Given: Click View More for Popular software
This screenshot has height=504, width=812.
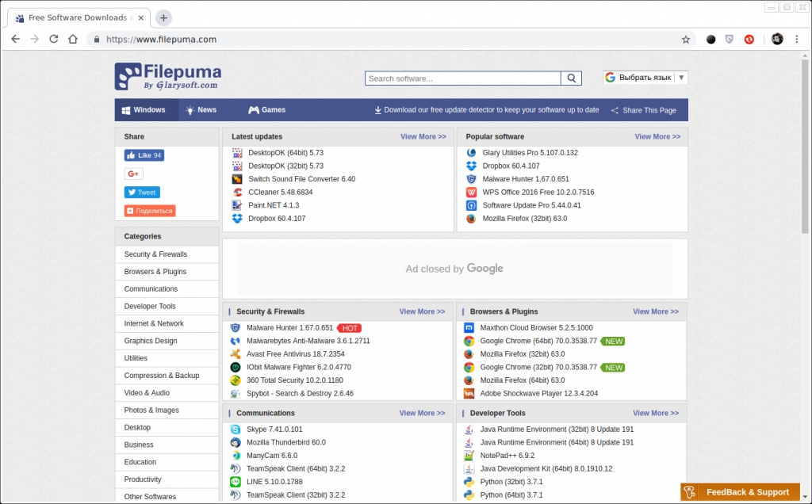Looking at the screenshot, I should click(x=656, y=136).
